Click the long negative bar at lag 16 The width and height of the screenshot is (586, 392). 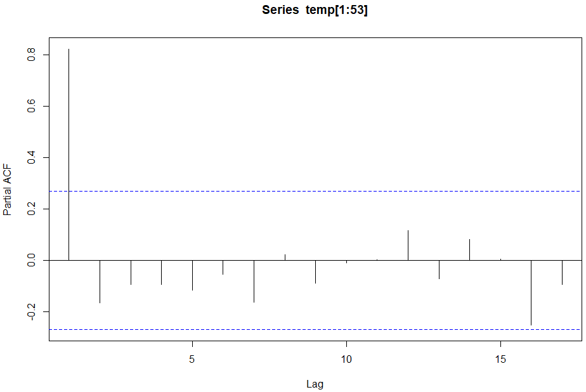tap(531, 292)
